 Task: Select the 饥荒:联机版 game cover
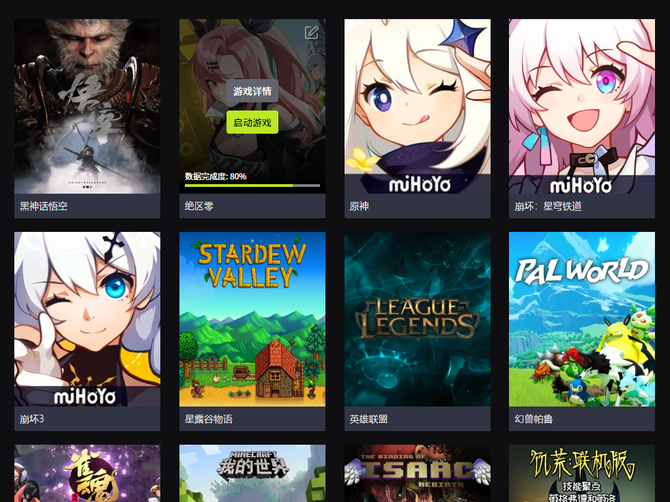tap(582, 473)
